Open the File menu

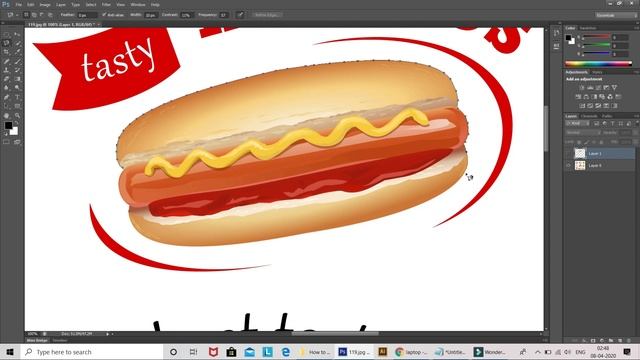point(18,4)
